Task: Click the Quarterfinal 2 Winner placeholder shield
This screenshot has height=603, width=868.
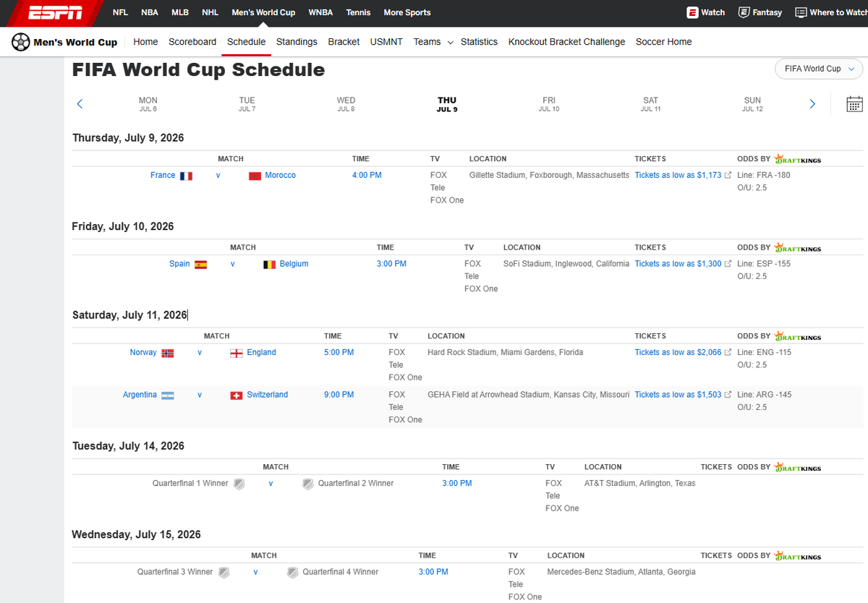Action: pyautogui.click(x=307, y=484)
